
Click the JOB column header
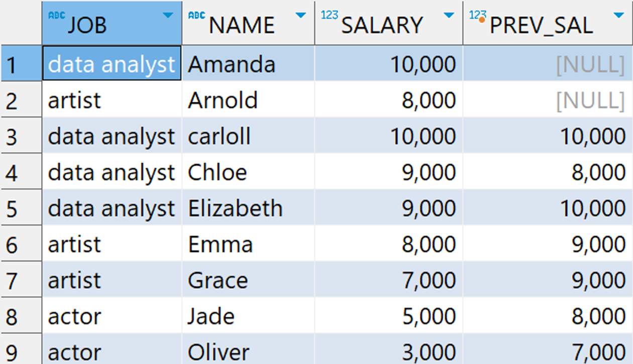point(112,23)
